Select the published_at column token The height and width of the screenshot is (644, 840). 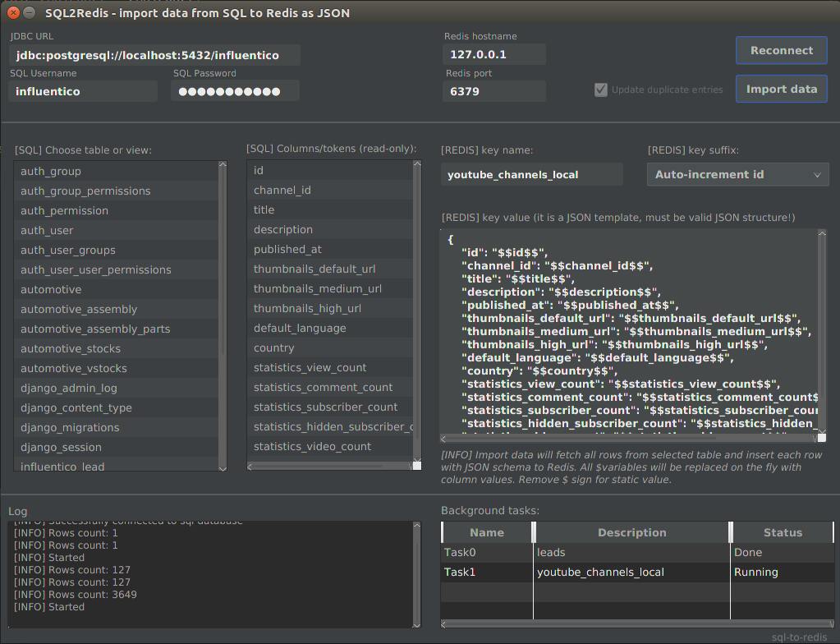coord(330,250)
